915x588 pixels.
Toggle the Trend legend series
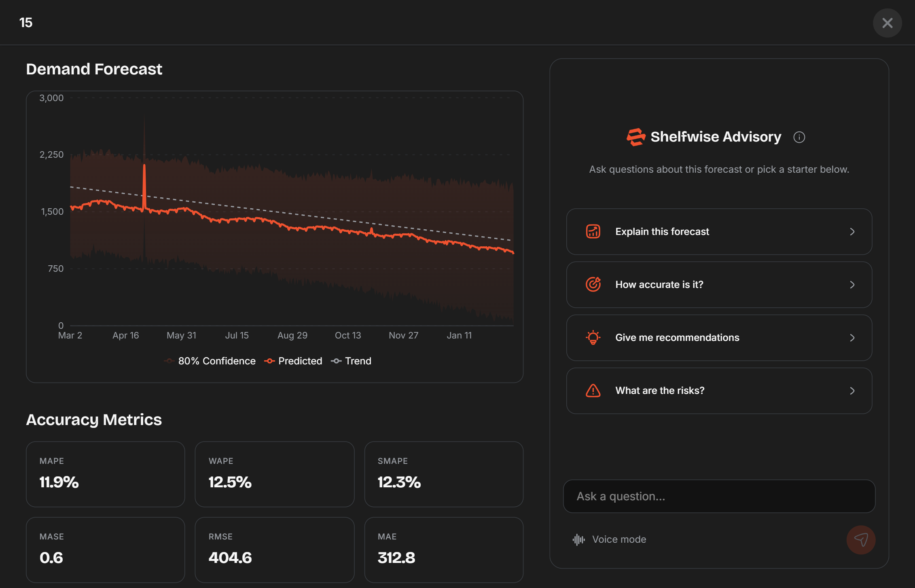351,361
